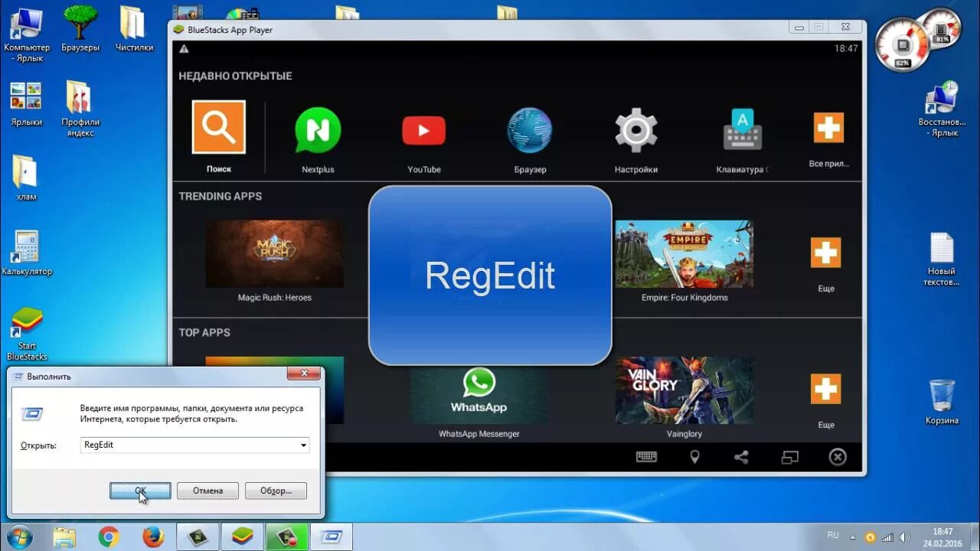Open the Ярлыки desktop icon
This screenshot has height=551, width=980.
[26, 103]
